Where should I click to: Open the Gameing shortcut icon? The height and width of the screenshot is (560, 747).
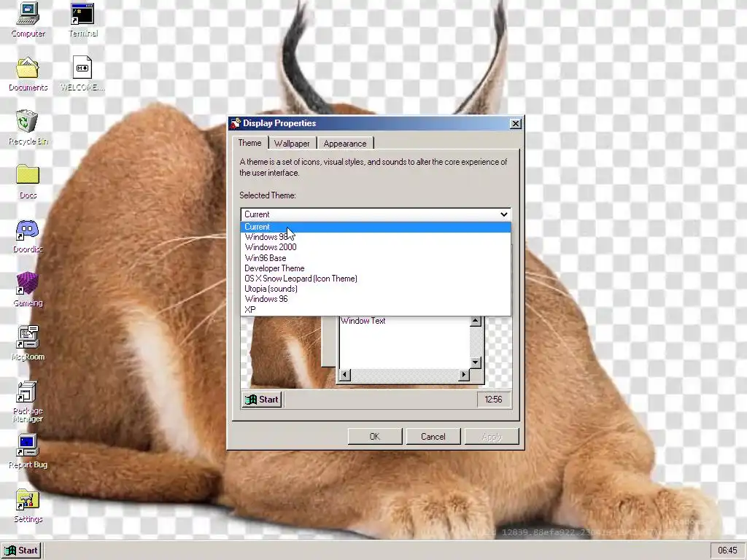pos(28,289)
